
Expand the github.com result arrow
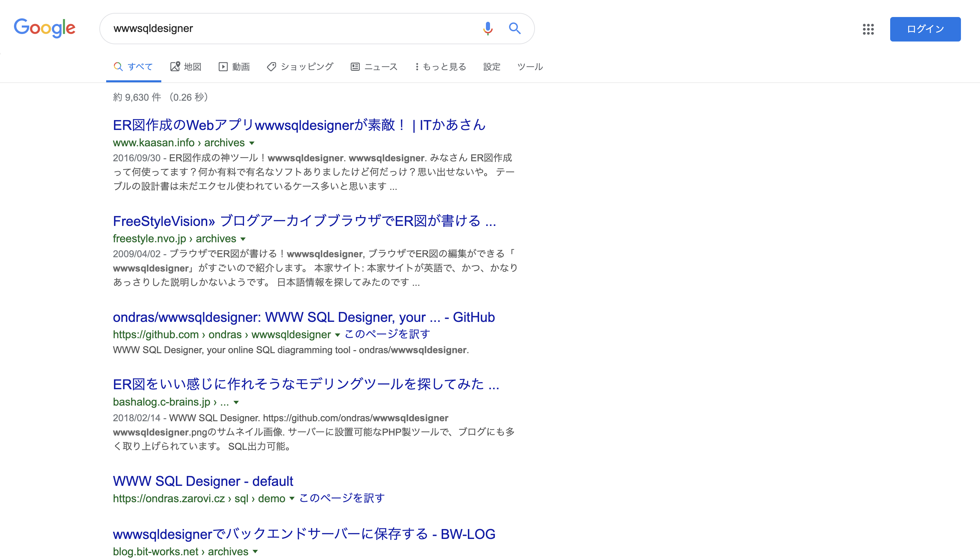(x=337, y=335)
